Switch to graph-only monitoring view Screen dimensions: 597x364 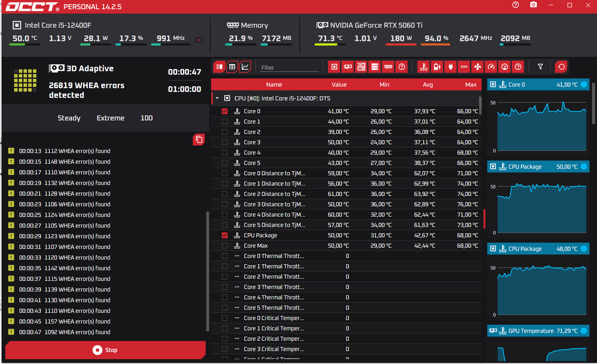tap(245, 67)
